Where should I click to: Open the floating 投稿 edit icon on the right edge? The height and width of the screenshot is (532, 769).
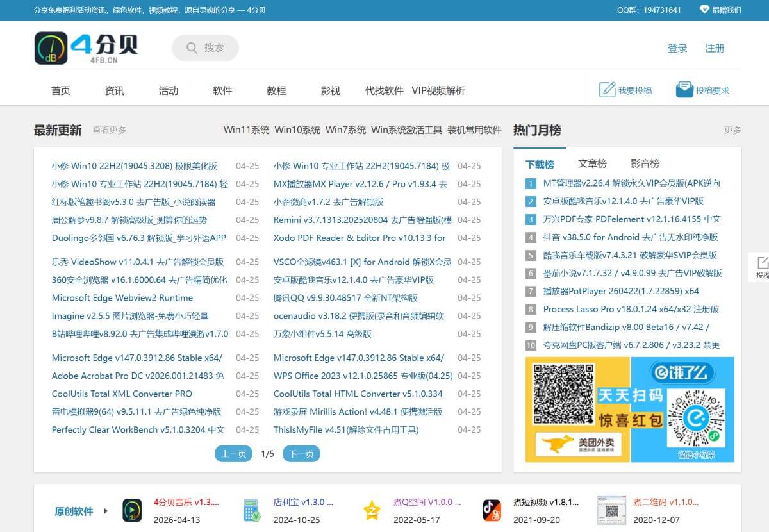coord(763,262)
